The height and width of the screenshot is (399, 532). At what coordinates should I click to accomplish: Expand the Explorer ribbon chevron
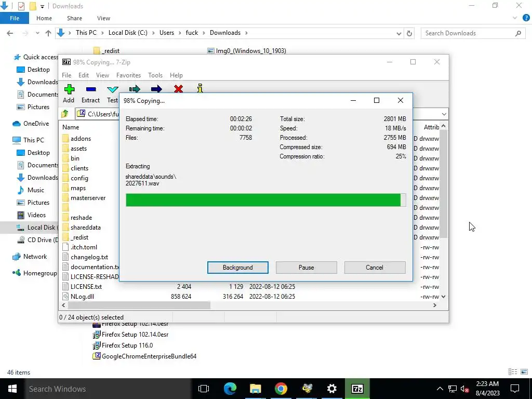pyautogui.click(x=515, y=18)
